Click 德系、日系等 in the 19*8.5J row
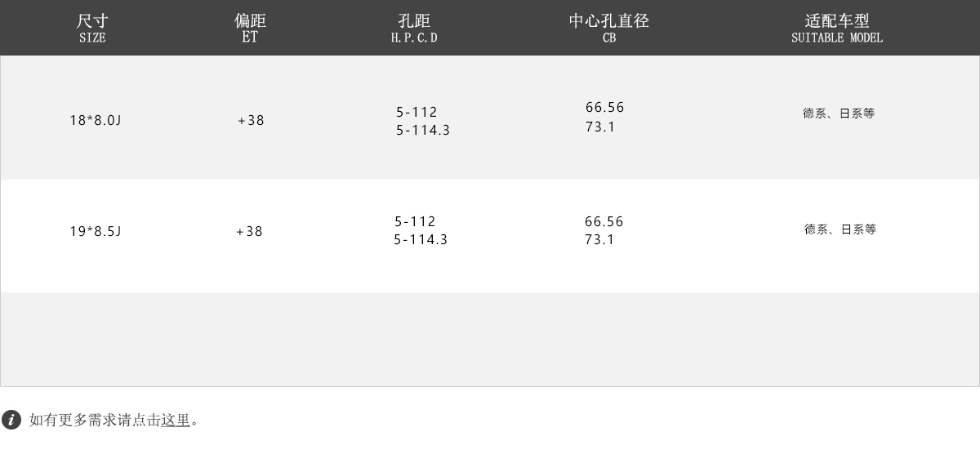Screen dimensions: 980x463 pos(840,229)
